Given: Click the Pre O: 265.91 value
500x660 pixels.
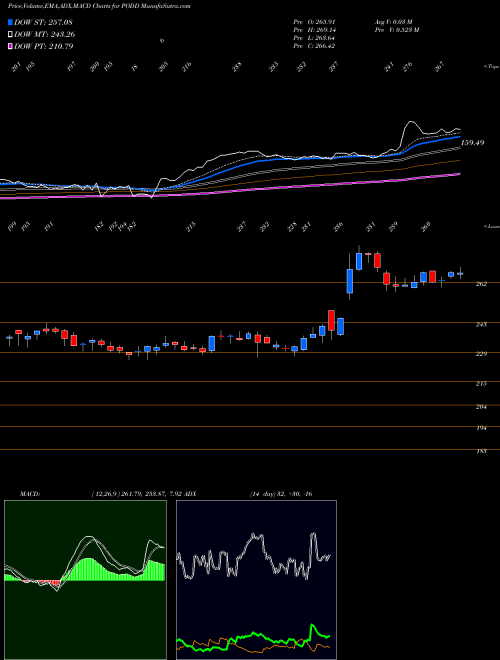Looking at the screenshot, I should 314,22.
